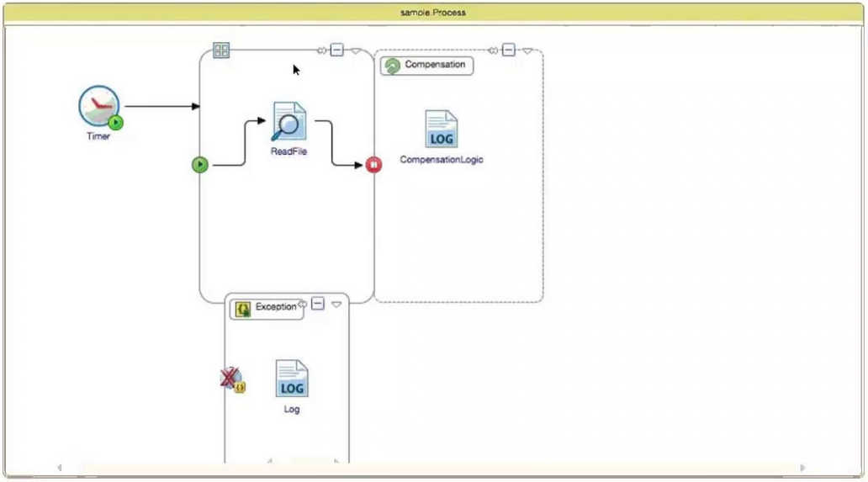Select the ReadFile activity icon
This screenshot has height=482, width=868.
(289, 121)
